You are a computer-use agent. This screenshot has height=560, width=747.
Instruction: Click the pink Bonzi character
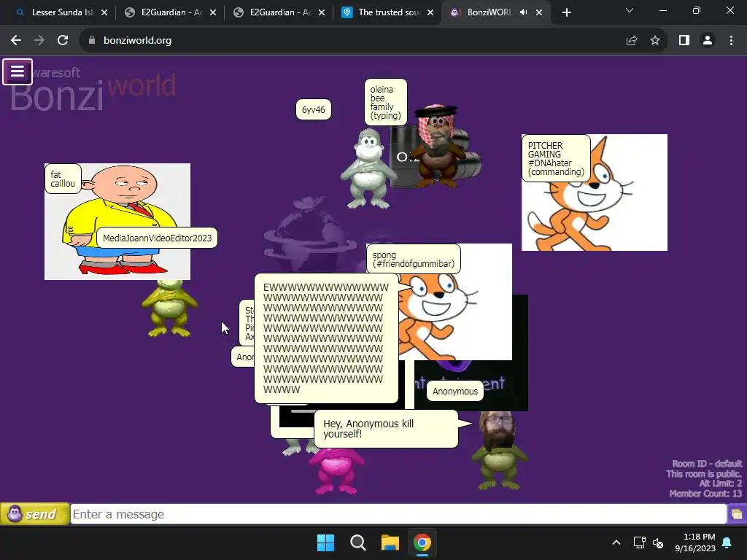(x=336, y=471)
